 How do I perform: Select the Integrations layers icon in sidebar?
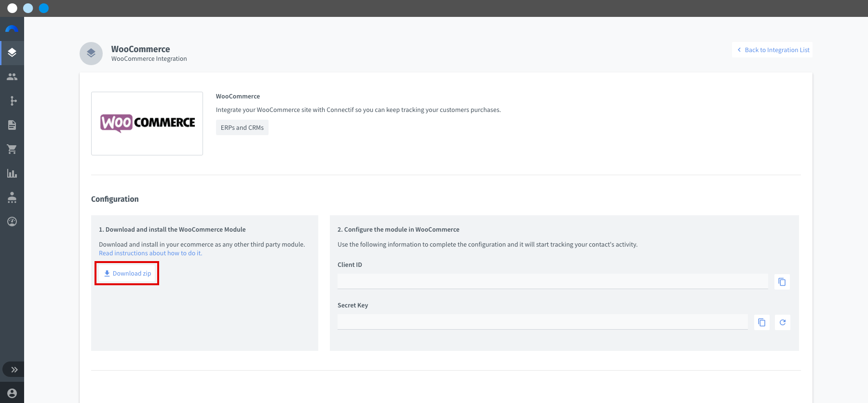(12, 53)
